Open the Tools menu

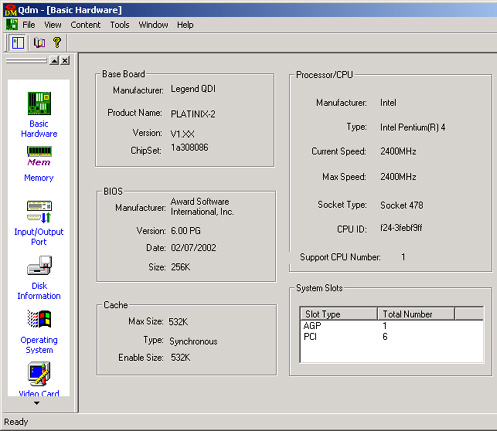click(x=120, y=25)
